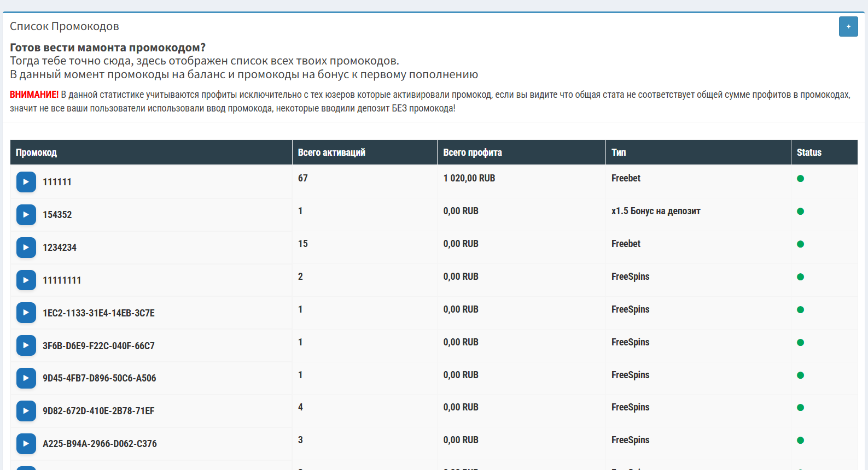Click the Всего активаций column header
This screenshot has width=868, height=470.
[331, 152]
